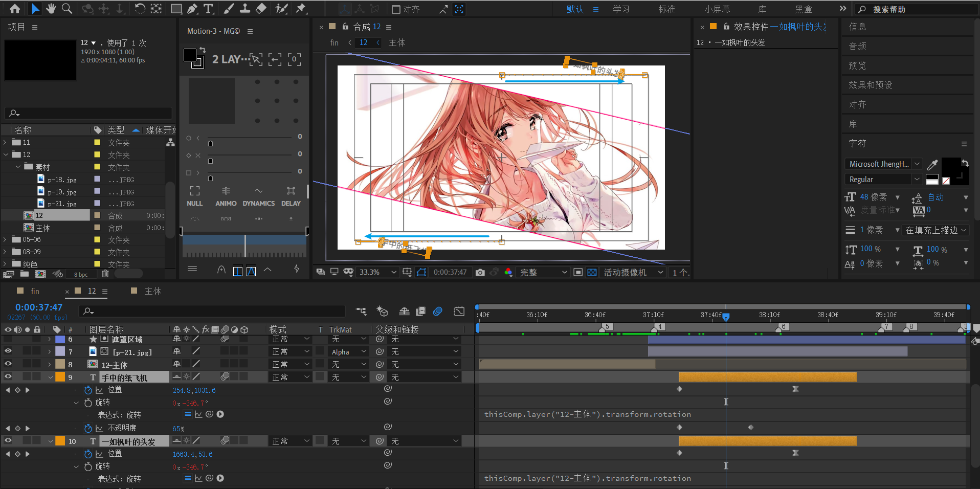Select the Brush tool
The width and height of the screenshot is (980, 489).
tap(229, 9)
